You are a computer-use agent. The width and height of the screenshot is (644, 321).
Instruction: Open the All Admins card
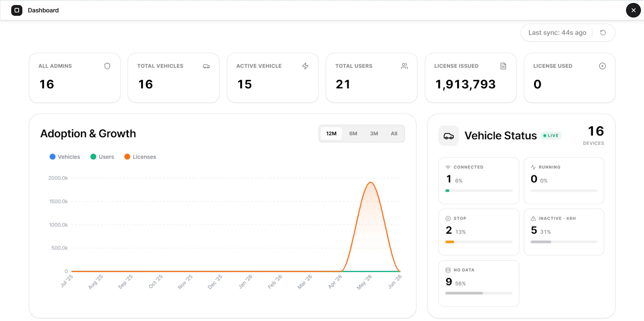(74, 78)
